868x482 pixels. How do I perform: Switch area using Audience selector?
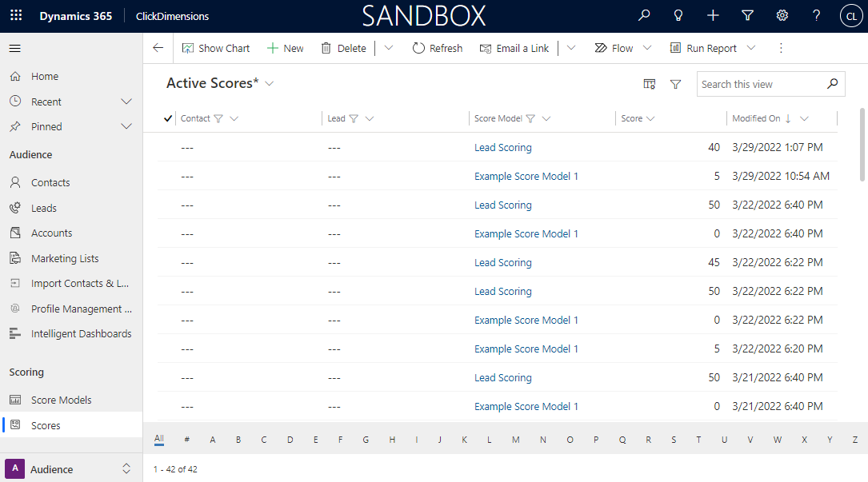(x=71, y=469)
